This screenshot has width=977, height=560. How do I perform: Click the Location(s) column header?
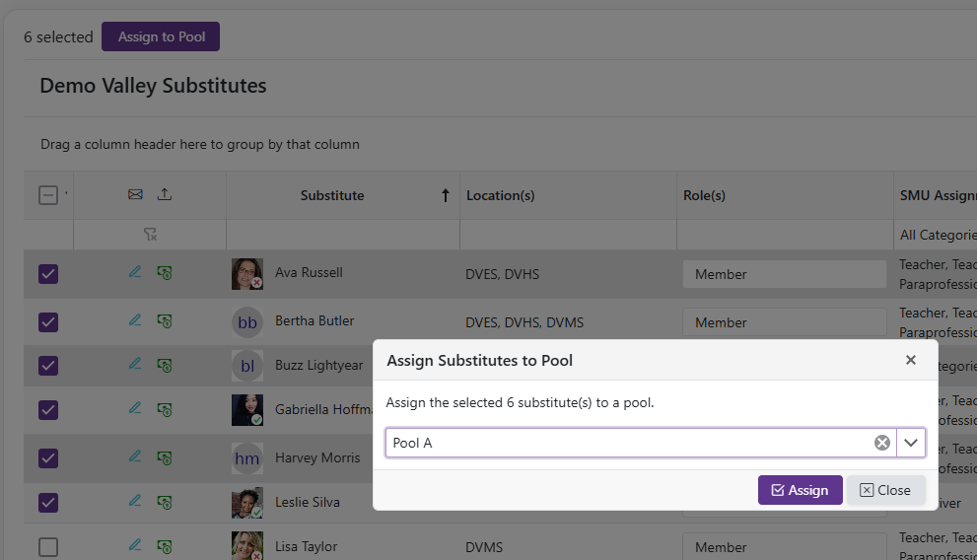tap(501, 195)
